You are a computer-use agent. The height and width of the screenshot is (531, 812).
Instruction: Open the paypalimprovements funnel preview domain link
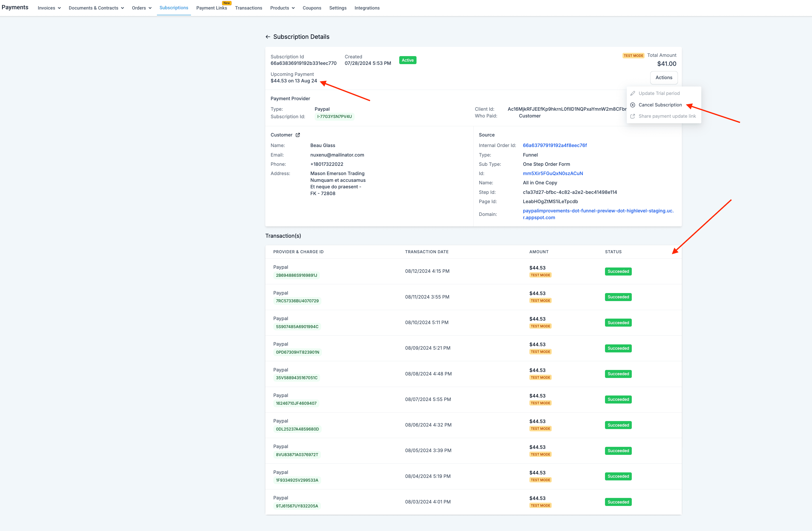coord(598,214)
